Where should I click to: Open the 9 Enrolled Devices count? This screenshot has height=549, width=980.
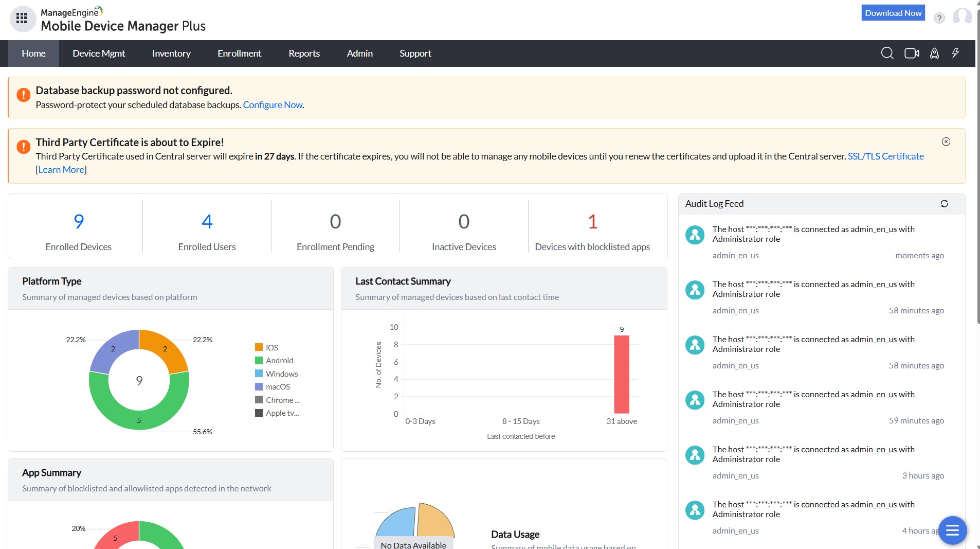coord(78,221)
